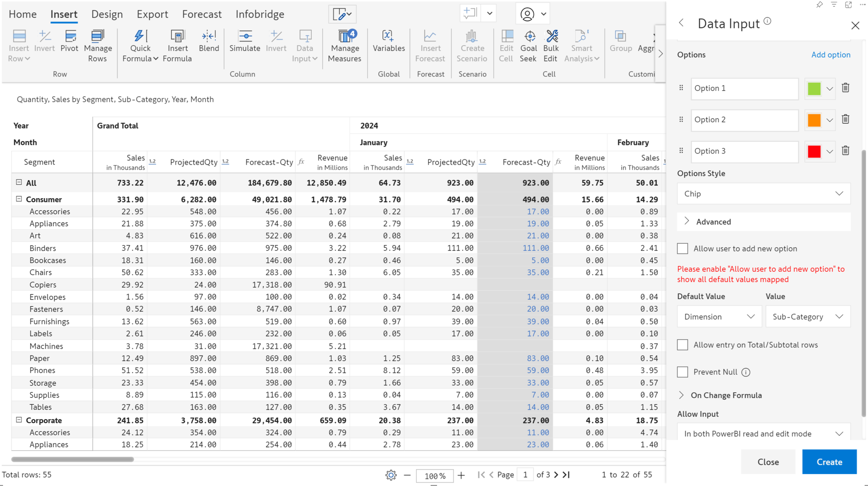Click the Add option link
The image size is (868, 486).
coord(830,55)
